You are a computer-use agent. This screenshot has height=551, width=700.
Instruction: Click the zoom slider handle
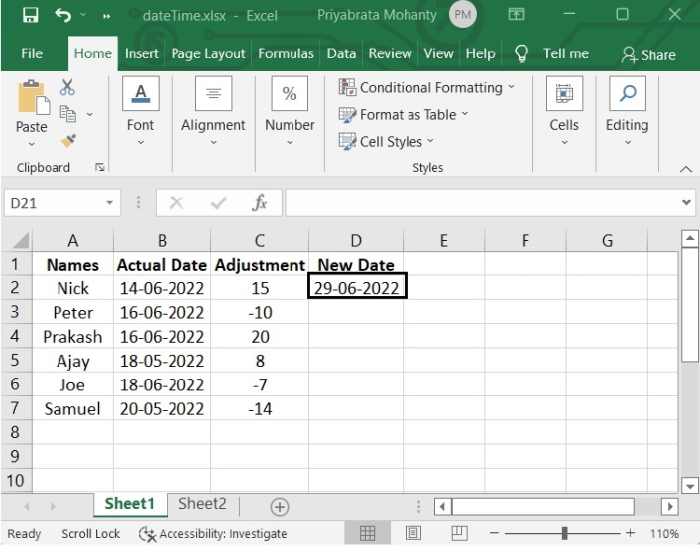(x=564, y=533)
